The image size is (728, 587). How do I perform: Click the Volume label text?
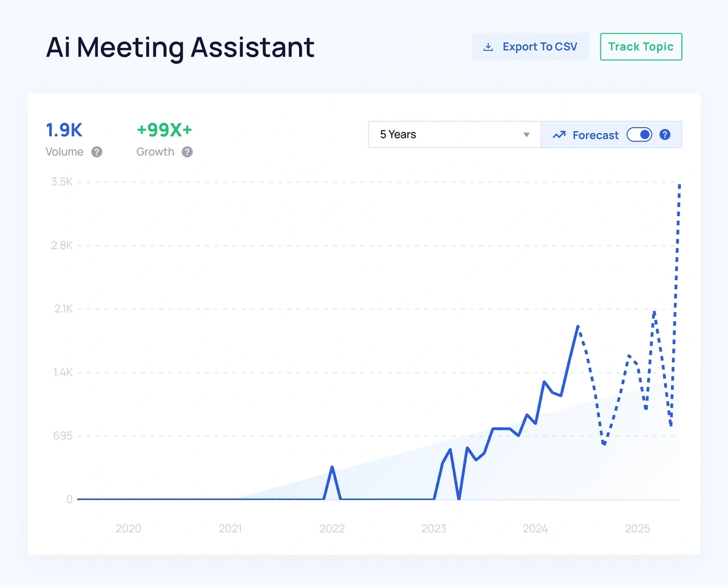click(x=64, y=152)
